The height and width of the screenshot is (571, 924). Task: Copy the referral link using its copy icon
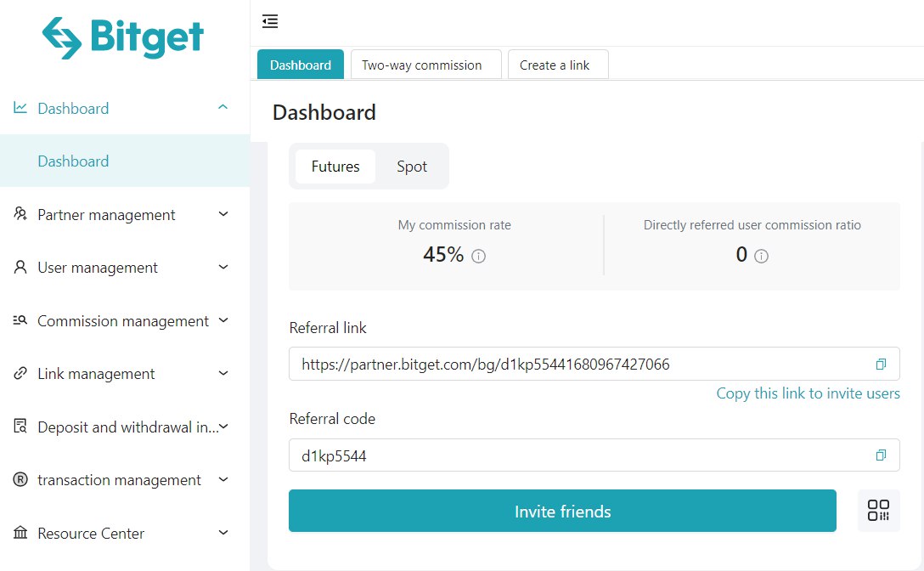pyautogui.click(x=881, y=364)
